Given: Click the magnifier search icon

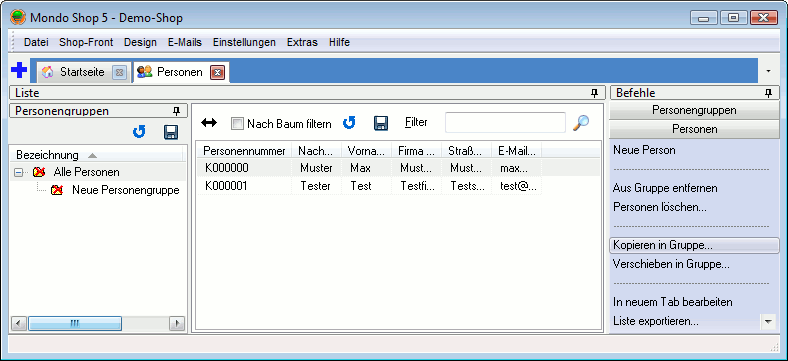Looking at the screenshot, I should [581, 123].
